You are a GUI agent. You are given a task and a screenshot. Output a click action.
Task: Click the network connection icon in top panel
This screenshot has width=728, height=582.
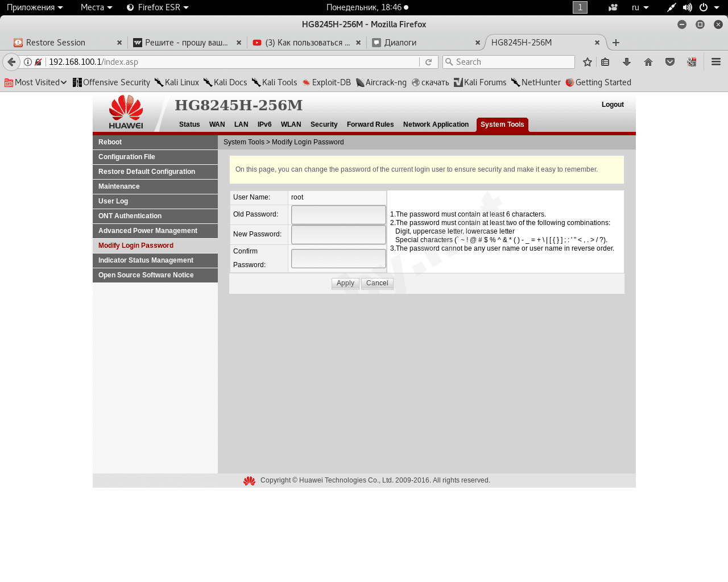coord(672,7)
